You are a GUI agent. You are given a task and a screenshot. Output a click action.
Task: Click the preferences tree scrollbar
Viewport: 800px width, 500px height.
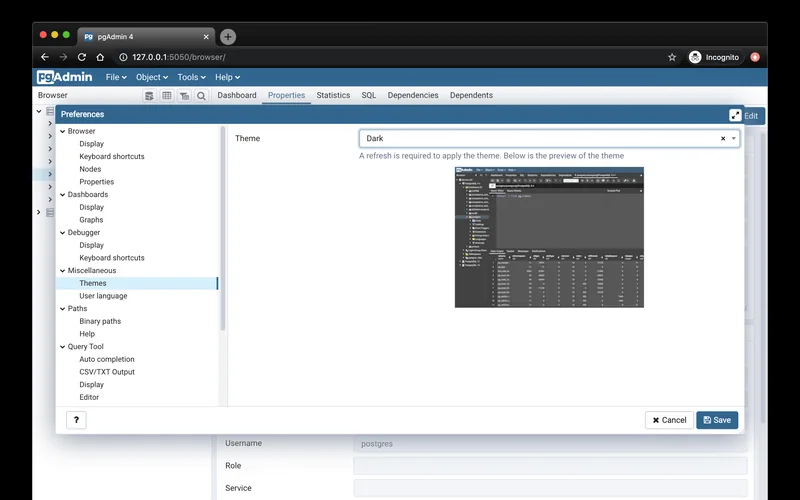pos(222,229)
